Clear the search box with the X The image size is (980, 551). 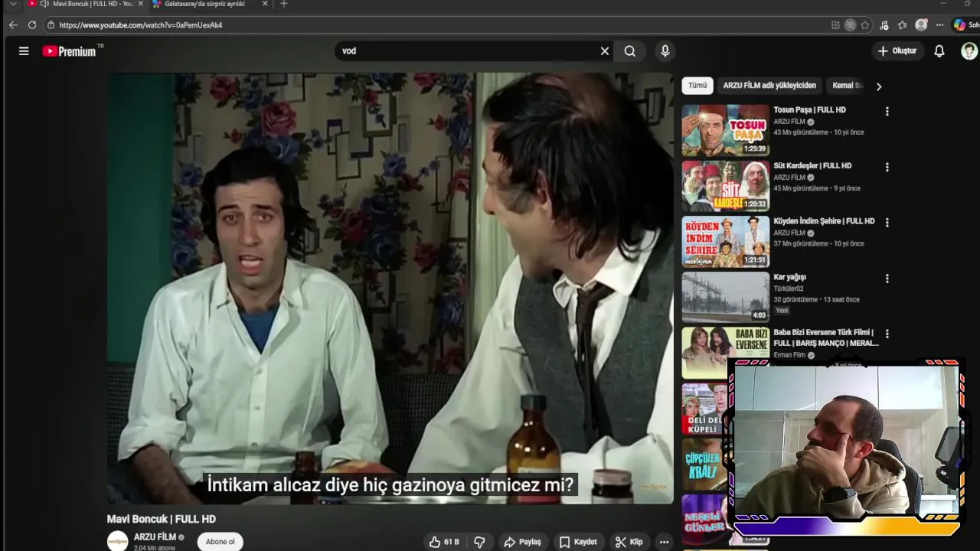coord(605,51)
